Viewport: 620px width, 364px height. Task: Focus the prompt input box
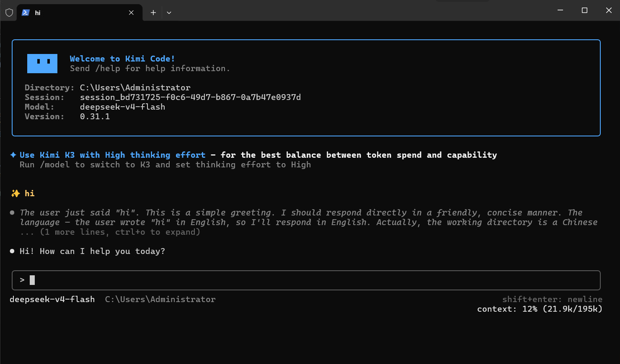pyautogui.click(x=306, y=280)
